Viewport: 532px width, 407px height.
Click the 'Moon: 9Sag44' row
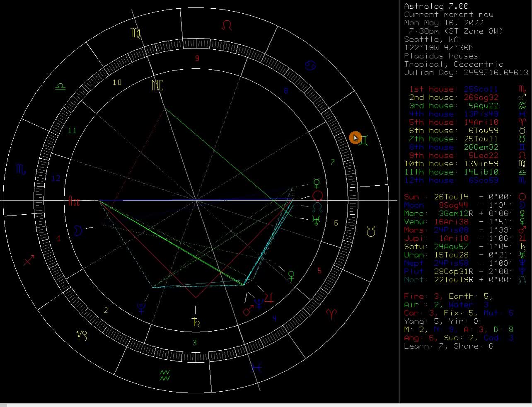tap(465, 205)
